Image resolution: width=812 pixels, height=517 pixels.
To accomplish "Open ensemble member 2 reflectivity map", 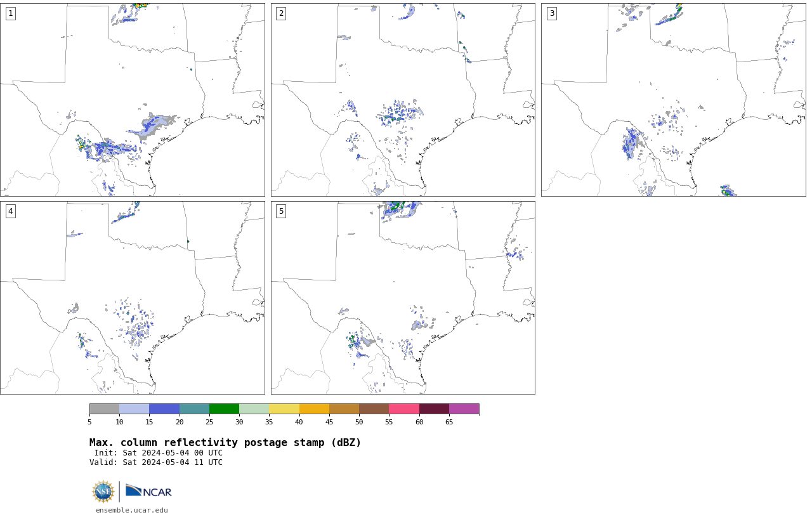I will point(403,100).
